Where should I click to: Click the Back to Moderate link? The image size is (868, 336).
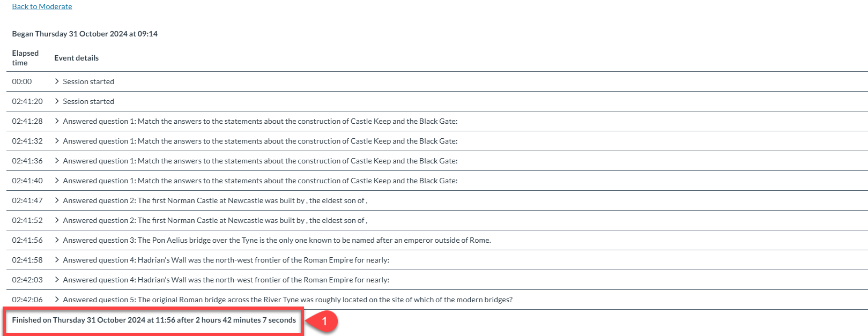coord(42,6)
